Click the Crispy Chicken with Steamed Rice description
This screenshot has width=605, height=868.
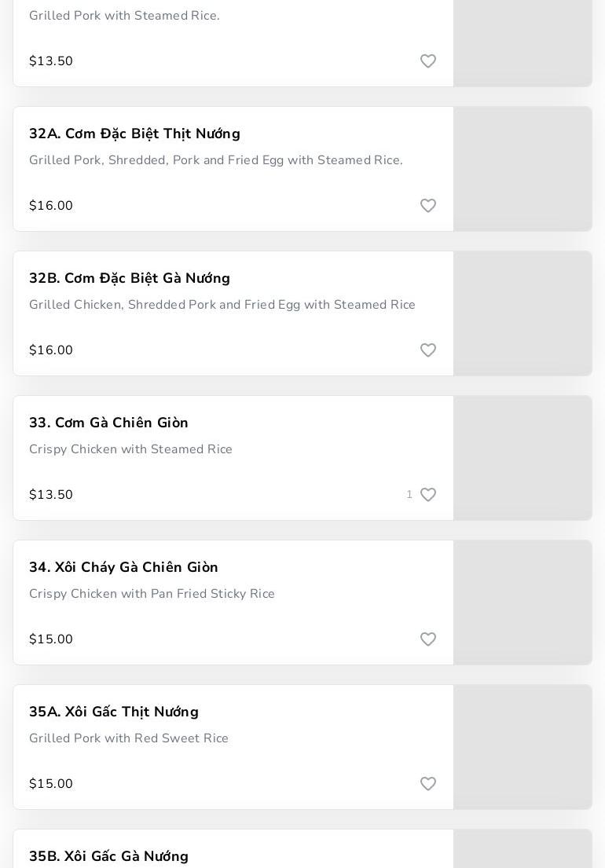tap(130, 449)
